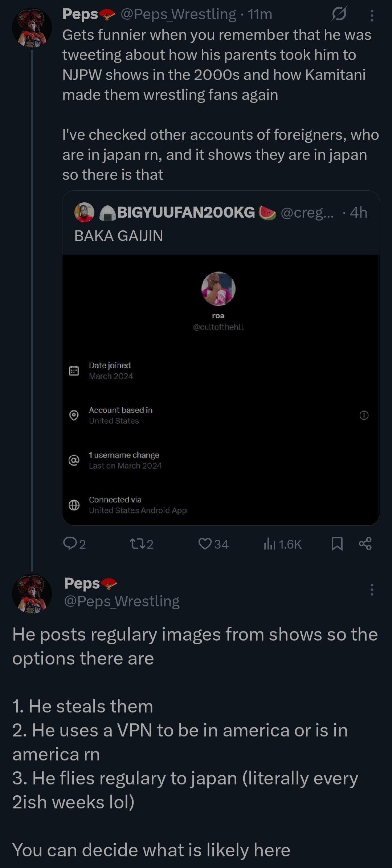Tap the Date joined calendar icon

(x=74, y=371)
